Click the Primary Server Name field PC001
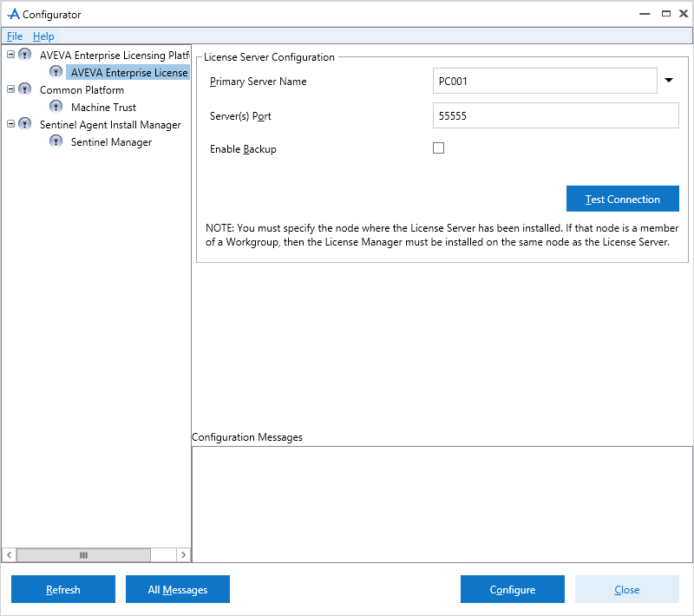Image resolution: width=694 pixels, height=616 pixels. (545, 81)
